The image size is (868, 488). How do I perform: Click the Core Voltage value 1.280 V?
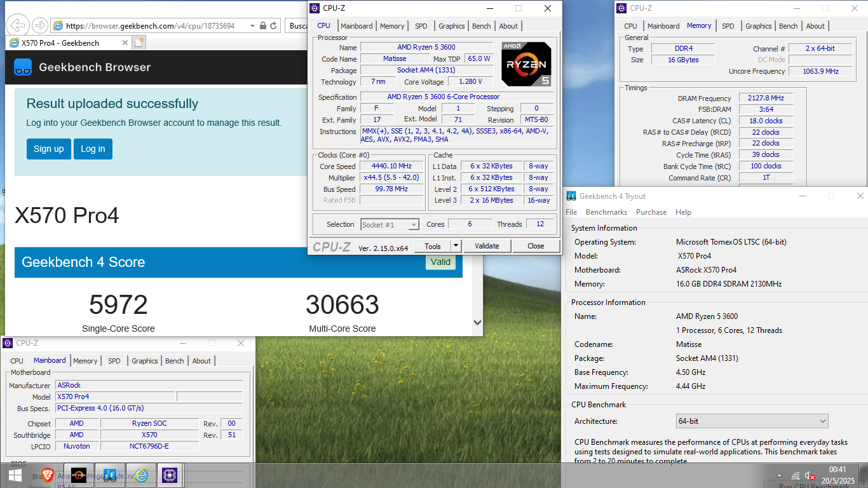point(470,81)
